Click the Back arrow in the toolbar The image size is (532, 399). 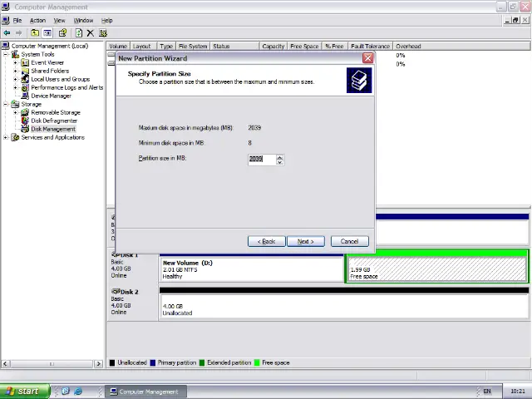7,33
